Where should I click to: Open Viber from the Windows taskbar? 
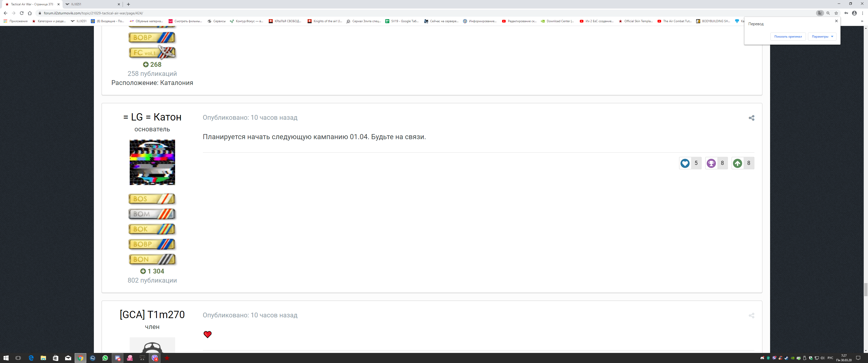[x=155, y=358]
